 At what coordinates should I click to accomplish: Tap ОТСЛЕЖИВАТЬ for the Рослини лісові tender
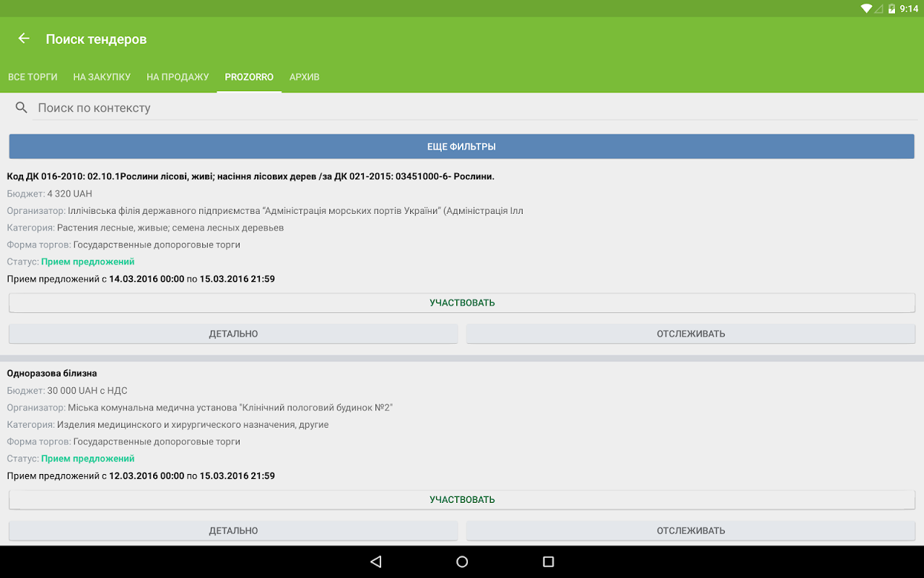coord(691,334)
